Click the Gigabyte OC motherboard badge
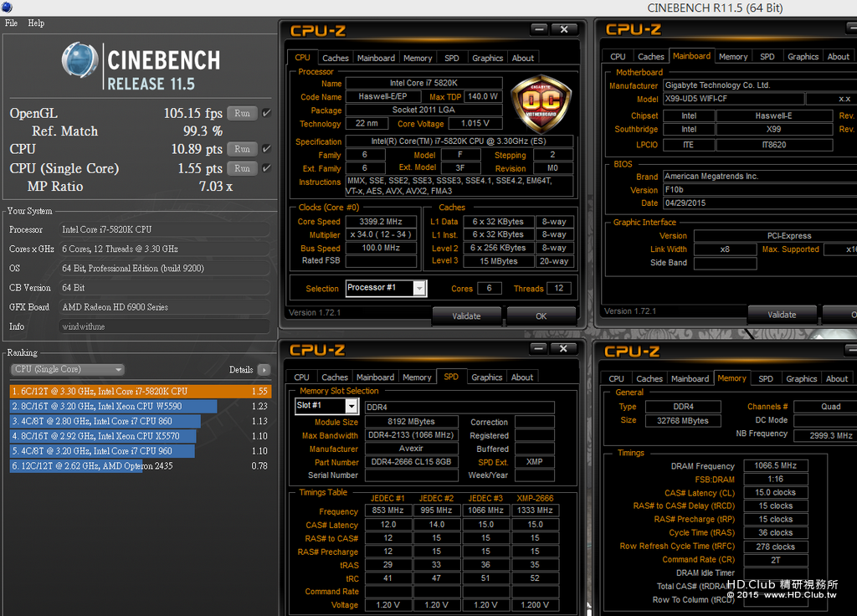This screenshot has height=616, width=857. point(541,104)
